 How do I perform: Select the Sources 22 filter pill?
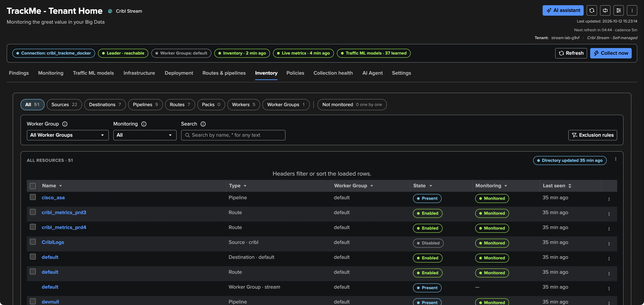pos(64,105)
